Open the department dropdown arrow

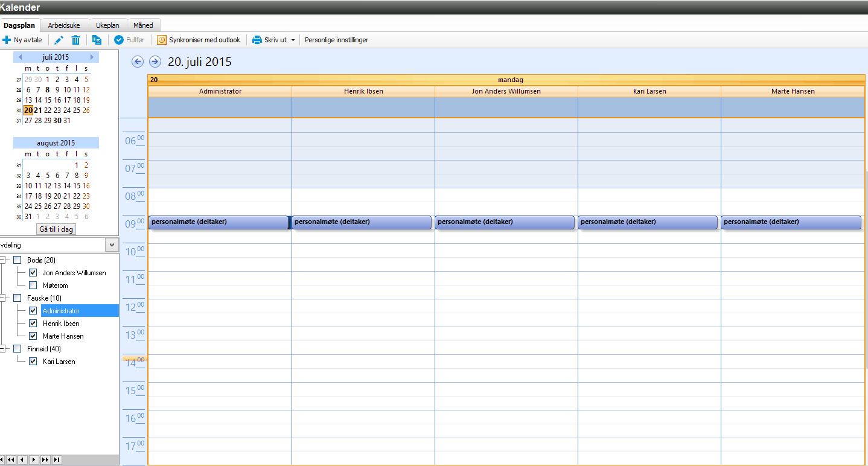pos(112,244)
